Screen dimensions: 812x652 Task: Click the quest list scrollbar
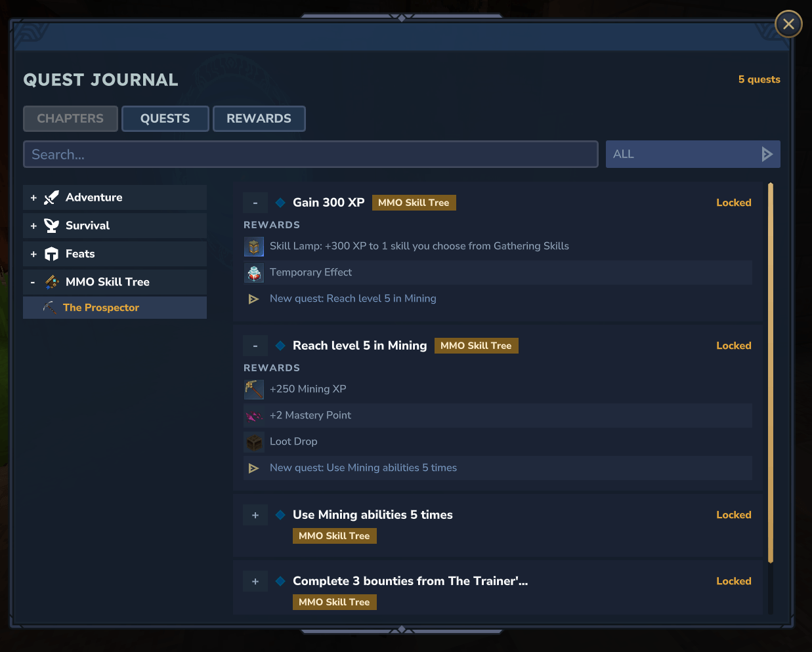click(771, 373)
